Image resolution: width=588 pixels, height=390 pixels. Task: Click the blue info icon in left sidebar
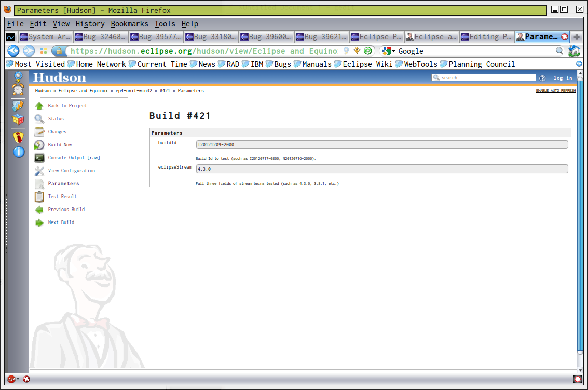point(19,152)
